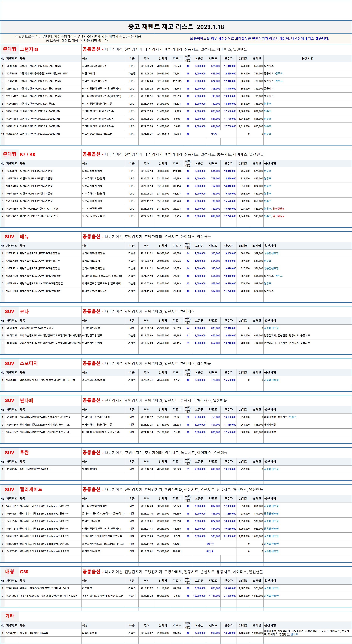
Task: Select '확인중' in the 153호6580 row
Action: [210, 544]
